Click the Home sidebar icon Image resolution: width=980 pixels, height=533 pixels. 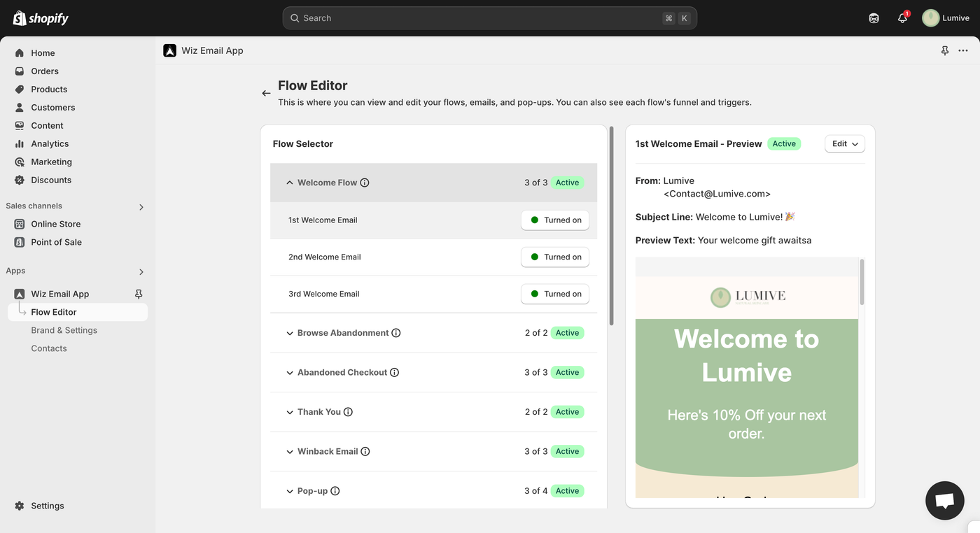[x=19, y=53]
